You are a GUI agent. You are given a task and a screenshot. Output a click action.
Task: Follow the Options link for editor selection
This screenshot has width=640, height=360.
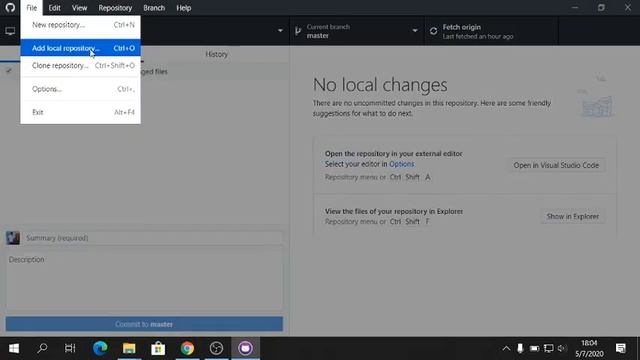(402, 164)
